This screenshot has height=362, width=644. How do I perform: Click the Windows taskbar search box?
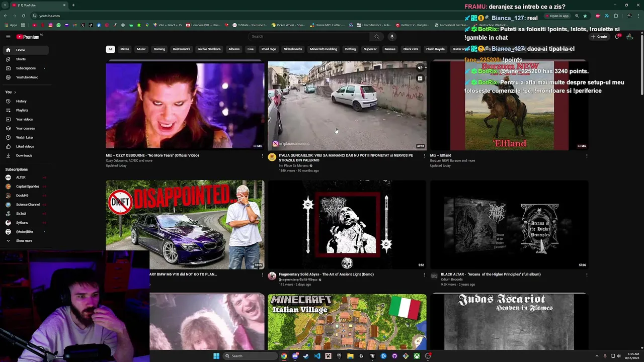coord(250,356)
